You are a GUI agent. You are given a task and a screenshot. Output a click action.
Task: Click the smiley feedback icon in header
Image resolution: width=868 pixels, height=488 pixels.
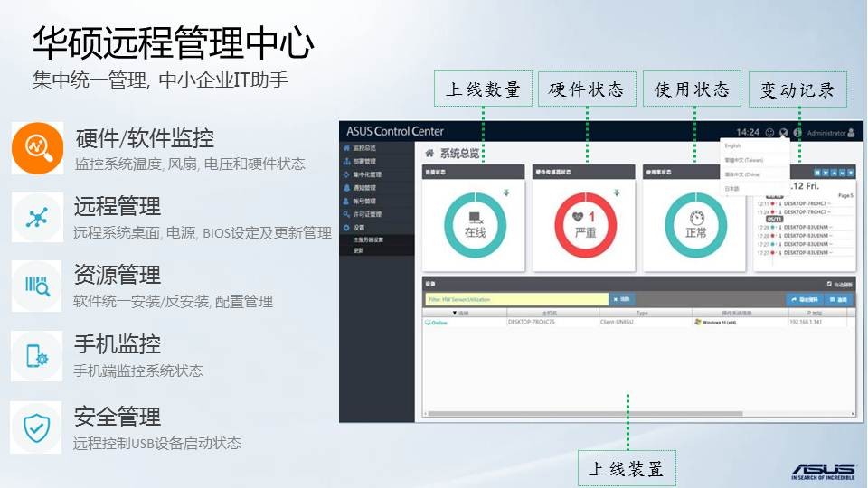(769, 132)
